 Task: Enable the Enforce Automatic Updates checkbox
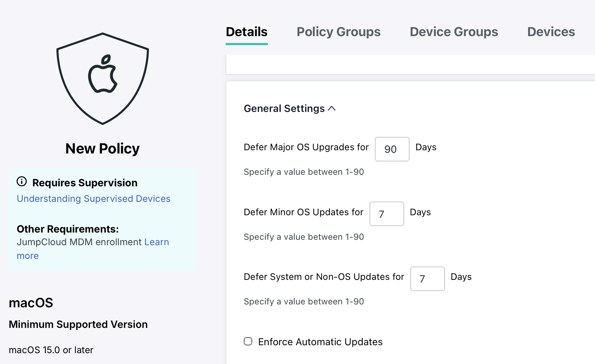[x=248, y=341]
